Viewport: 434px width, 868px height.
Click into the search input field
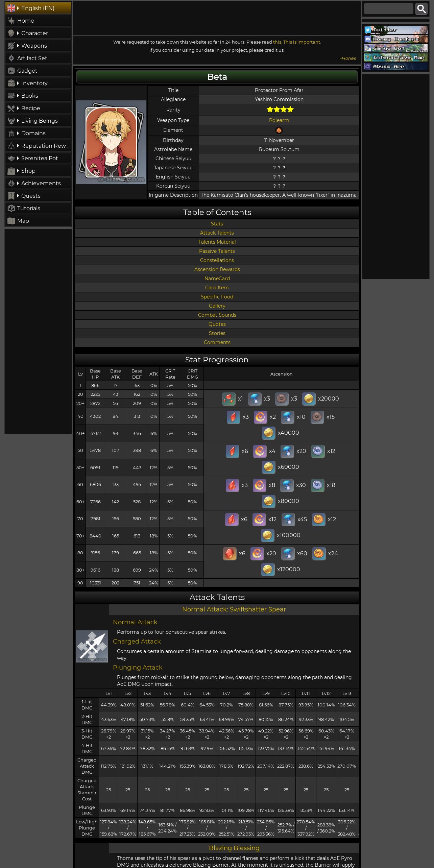pyautogui.click(x=389, y=9)
